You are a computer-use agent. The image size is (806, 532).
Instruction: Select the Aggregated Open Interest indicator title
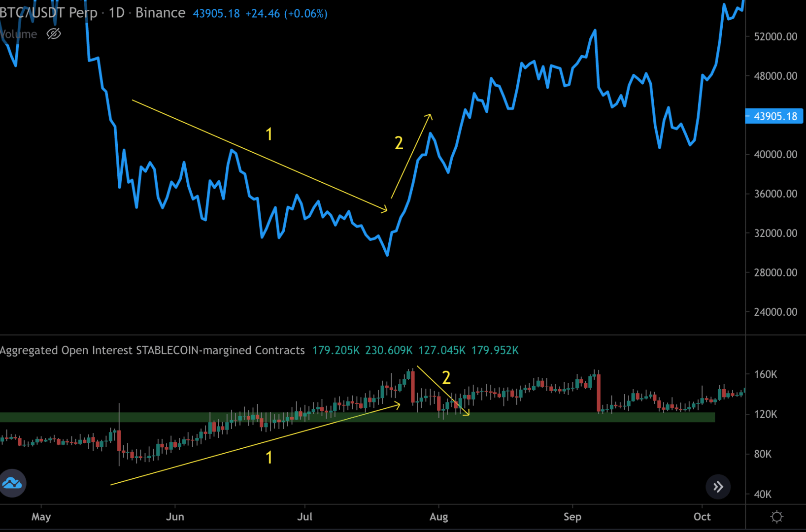(152, 350)
